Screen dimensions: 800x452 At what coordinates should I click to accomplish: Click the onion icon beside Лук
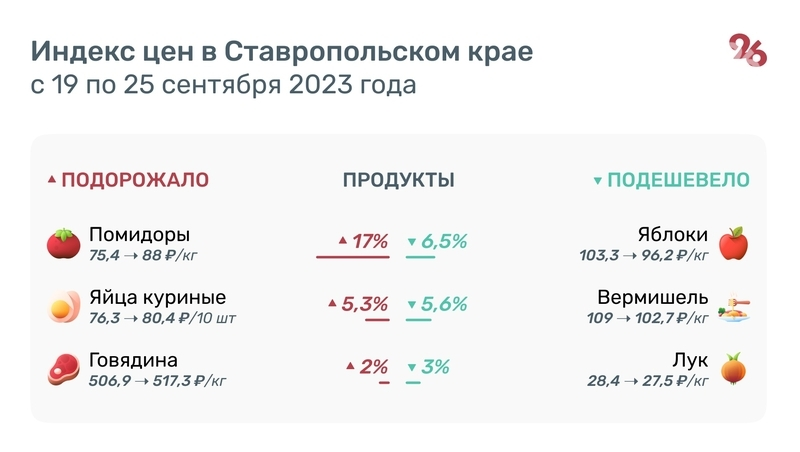[x=734, y=370]
